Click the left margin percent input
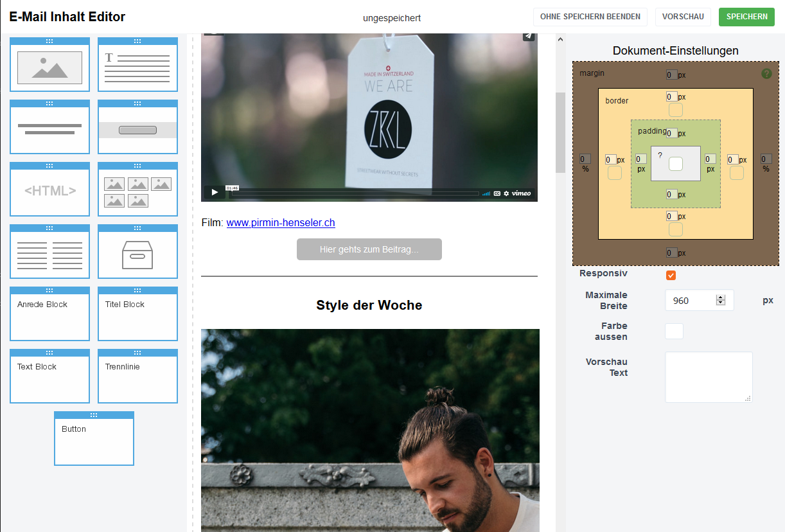The height and width of the screenshot is (532, 785). [585, 159]
